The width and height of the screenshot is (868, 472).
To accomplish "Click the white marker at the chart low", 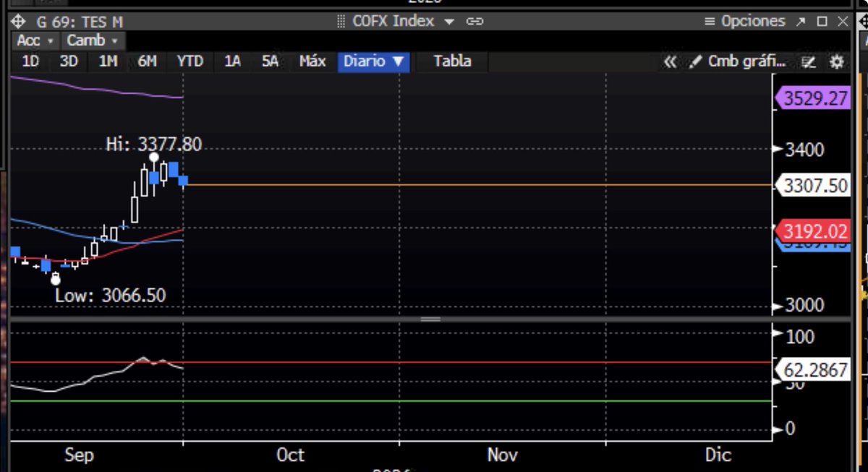I will [55, 279].
